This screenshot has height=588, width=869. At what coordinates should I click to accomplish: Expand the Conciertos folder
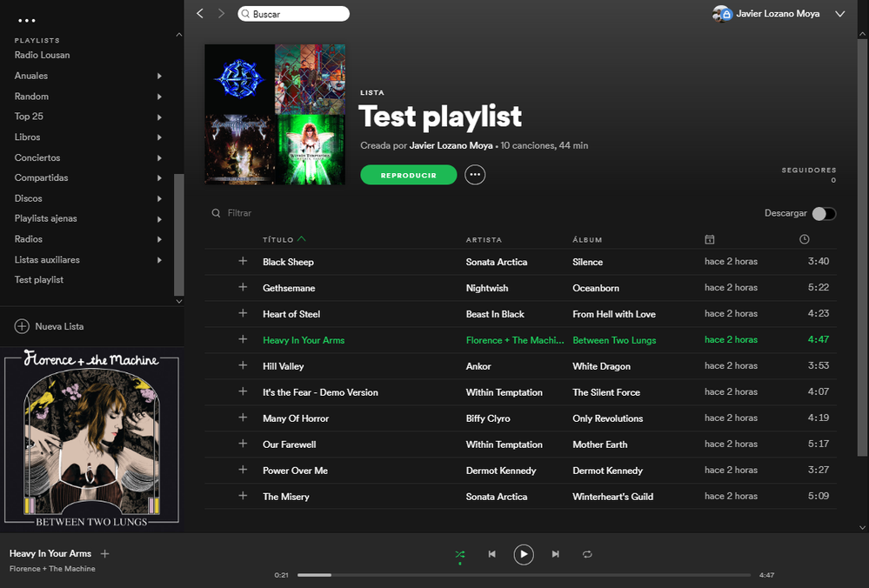click(x=159, y=157)
